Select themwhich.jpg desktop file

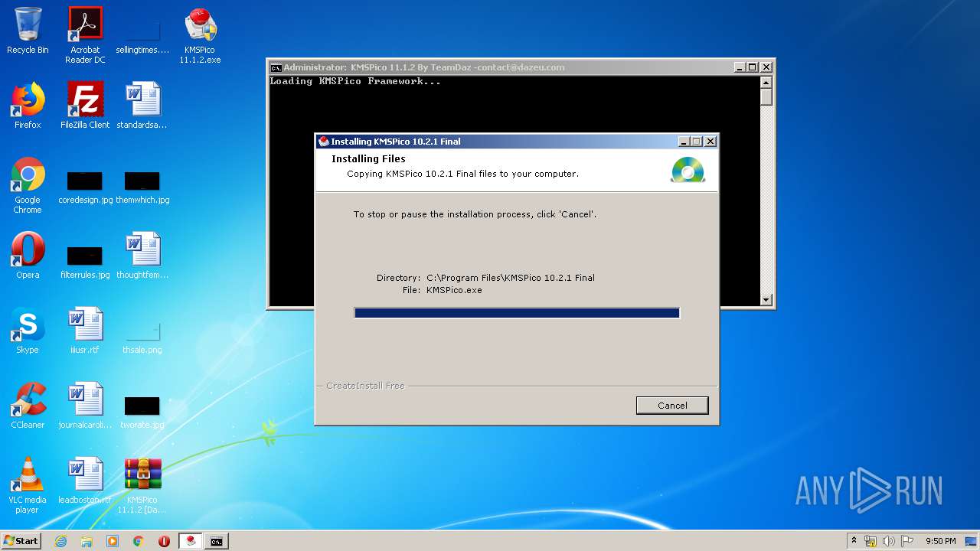coord(142,187)
